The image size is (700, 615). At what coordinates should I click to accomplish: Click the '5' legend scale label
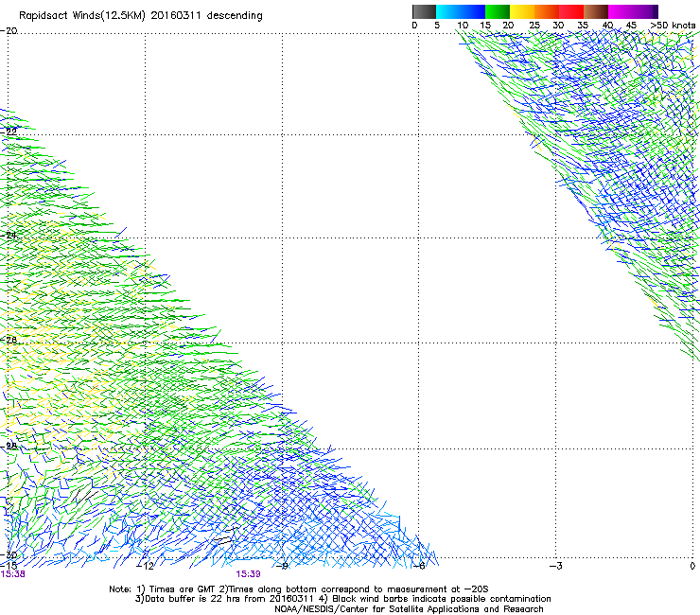437,26
